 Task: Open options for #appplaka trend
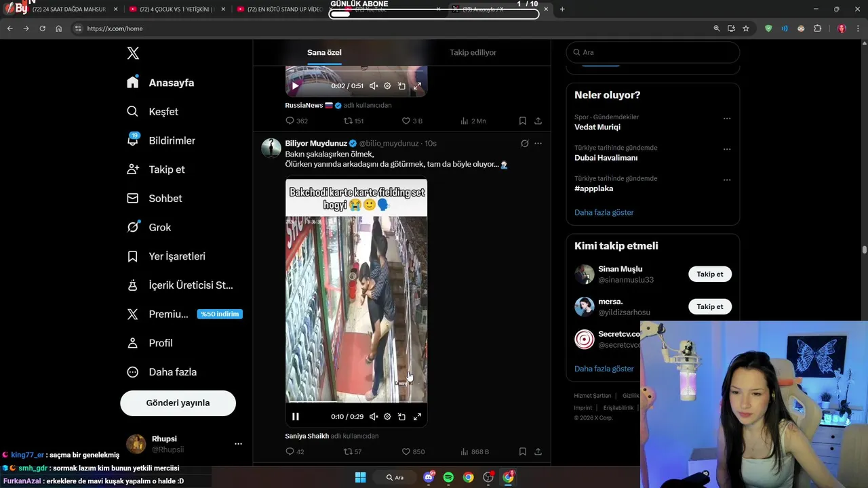[x=727, y=180]
